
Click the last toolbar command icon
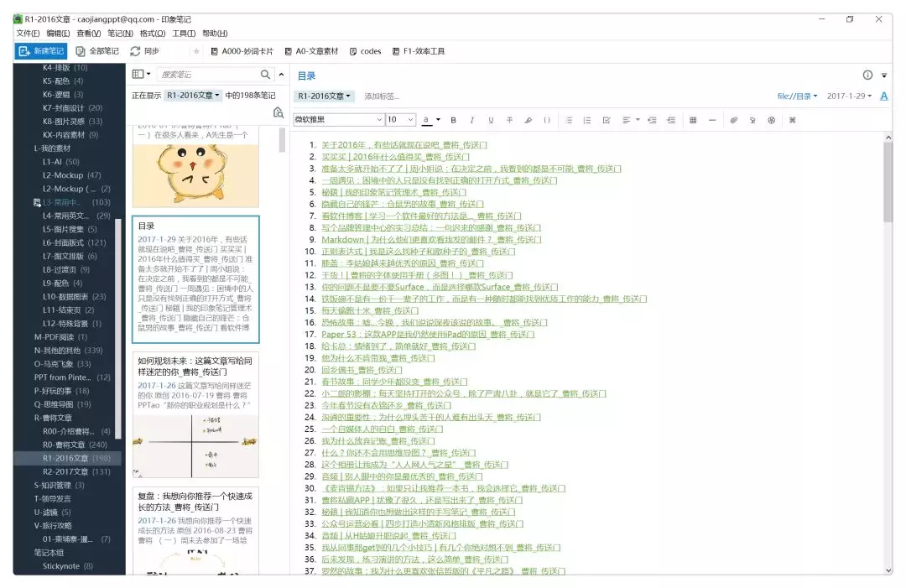(x=792, y=120)
